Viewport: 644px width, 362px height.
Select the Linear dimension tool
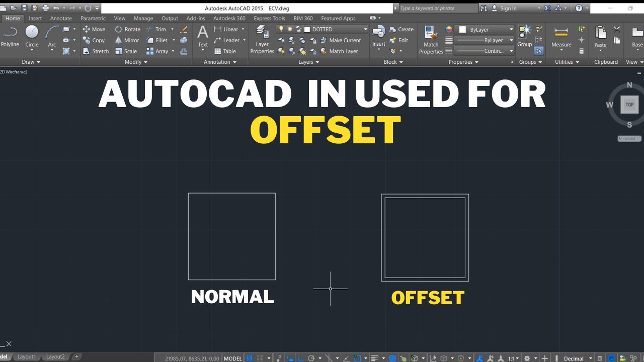pyautogui.click(x=226, y=29)
